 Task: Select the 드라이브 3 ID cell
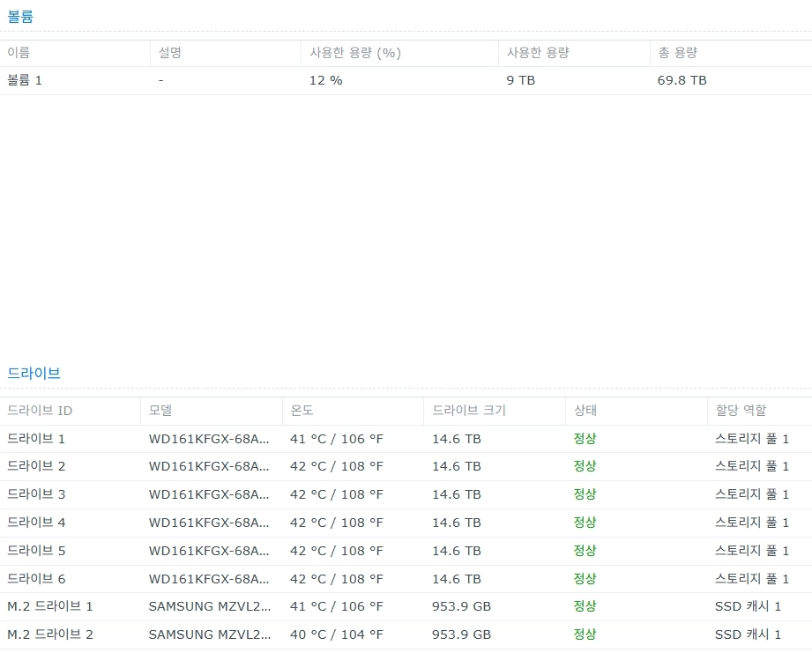pos(36,494)
